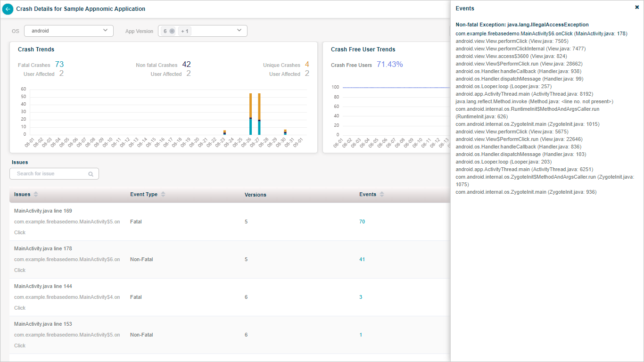Open events count 70 link
This screenshot has height=362, width=644.
pos(362,222)
